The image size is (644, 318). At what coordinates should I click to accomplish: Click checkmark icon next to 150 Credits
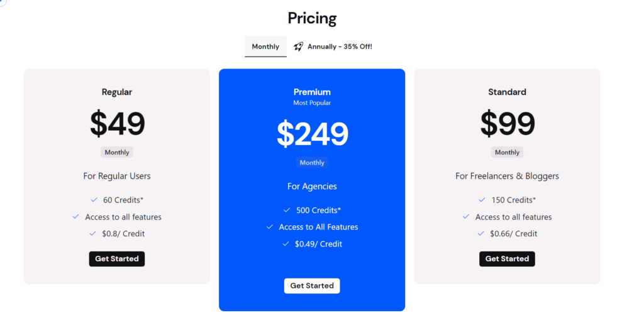coord(482,200)
